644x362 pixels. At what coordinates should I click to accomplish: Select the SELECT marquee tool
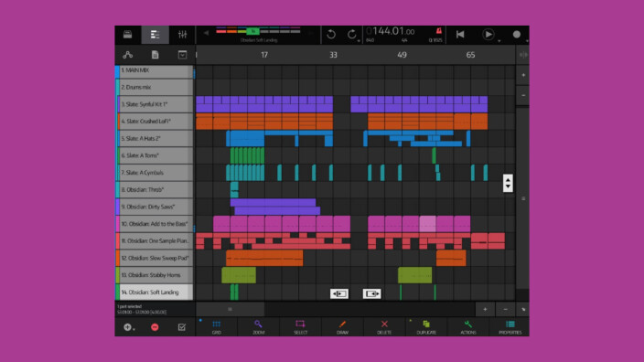point(300,327)
